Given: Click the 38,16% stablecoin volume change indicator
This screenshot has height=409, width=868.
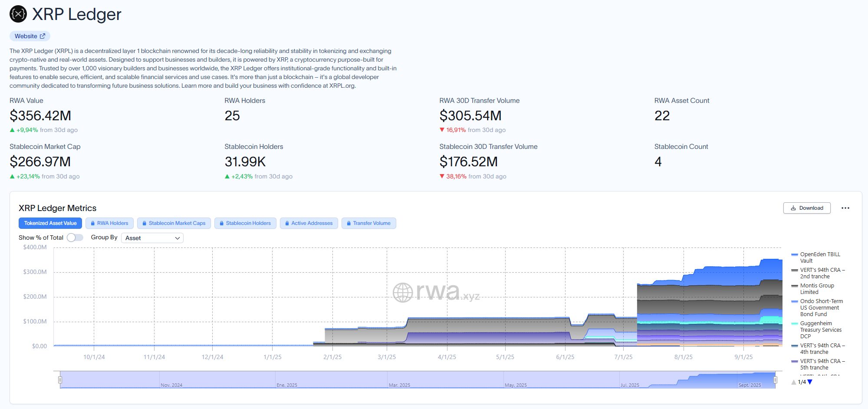Looking at the screenshot, I should coord(453,176).
